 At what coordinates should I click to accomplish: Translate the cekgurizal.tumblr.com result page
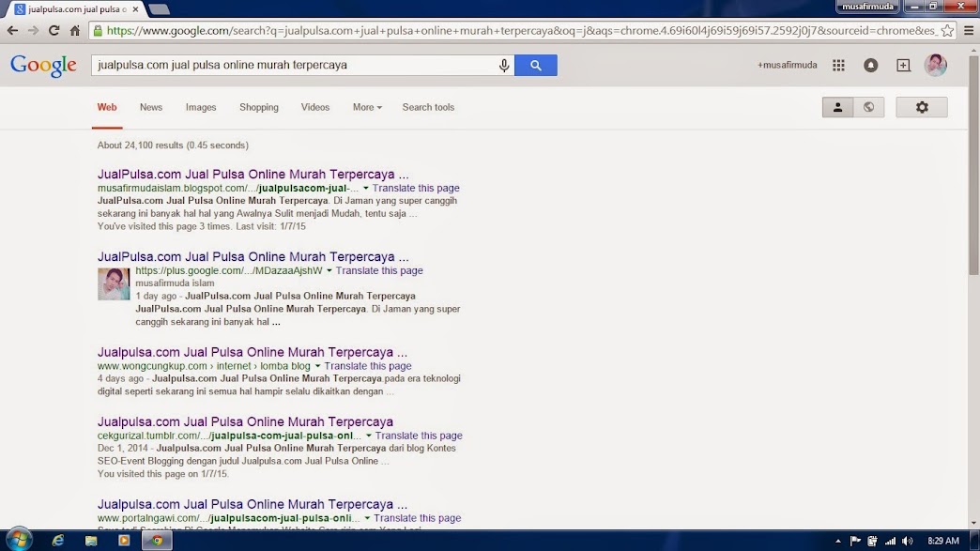tap(418, 436)
